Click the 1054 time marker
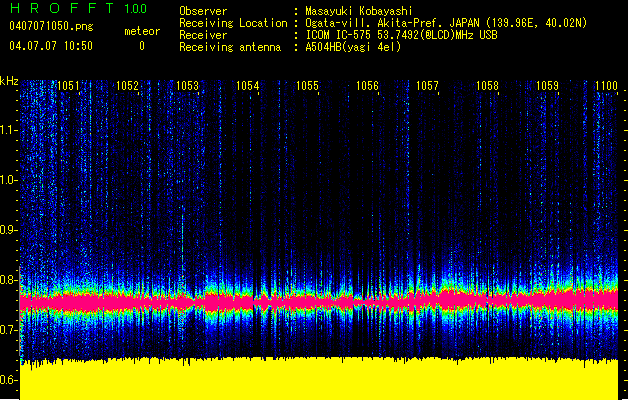629x400 pixels. [x=248, y=86]
